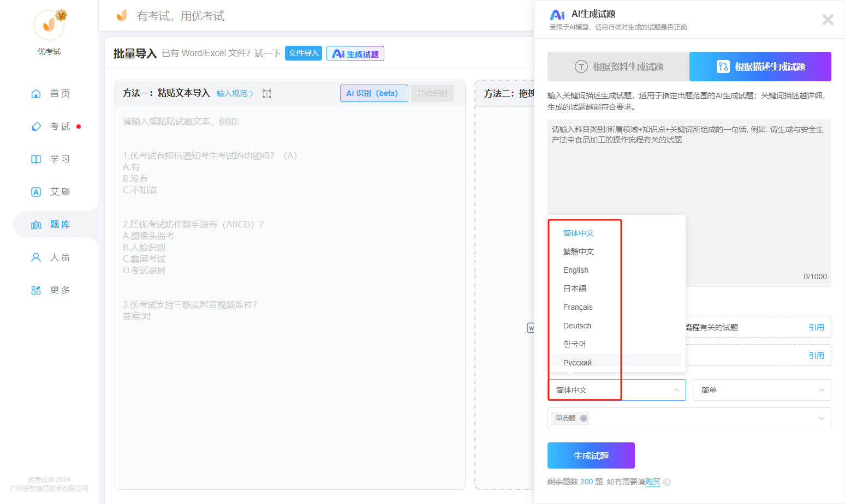
Task: Select 题库 question bank in sidebar
Action: pyautogui.click(x=56, y=225)
